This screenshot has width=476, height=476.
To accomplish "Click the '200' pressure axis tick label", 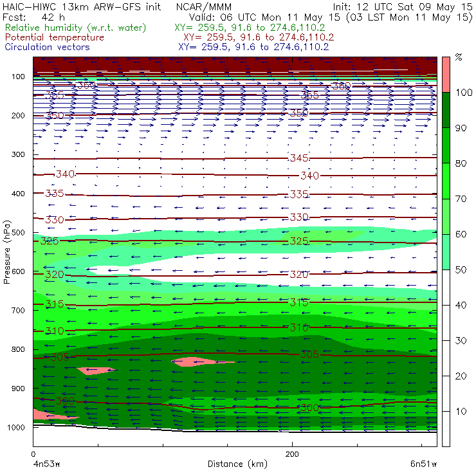I will click(x=18, y=115).
